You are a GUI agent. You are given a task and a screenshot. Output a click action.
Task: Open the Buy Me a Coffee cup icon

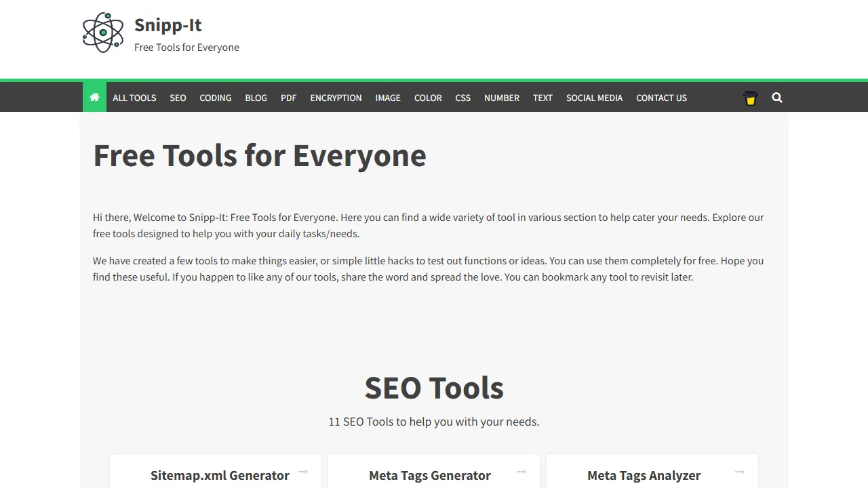(750, 98)
